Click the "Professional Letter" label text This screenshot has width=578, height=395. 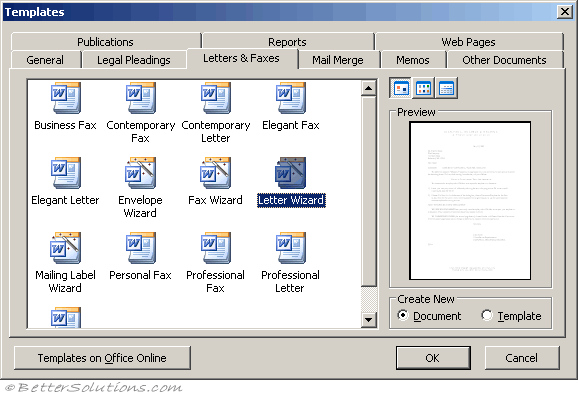pos(290,282)
